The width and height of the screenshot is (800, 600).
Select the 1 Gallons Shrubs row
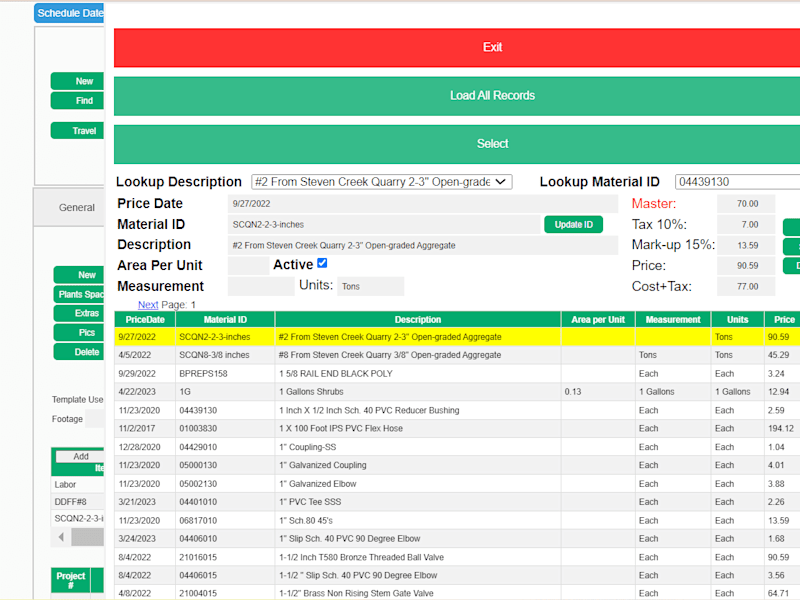[457, 392]
